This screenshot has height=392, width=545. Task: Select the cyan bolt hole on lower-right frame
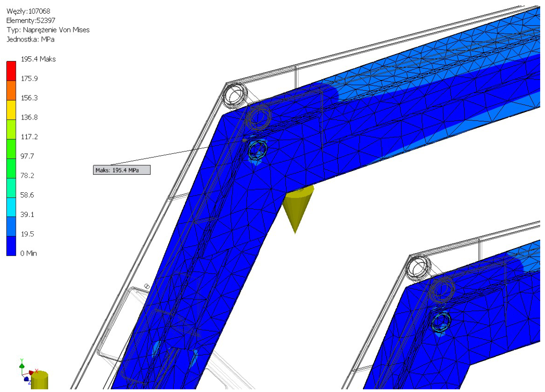click(441, 322)
